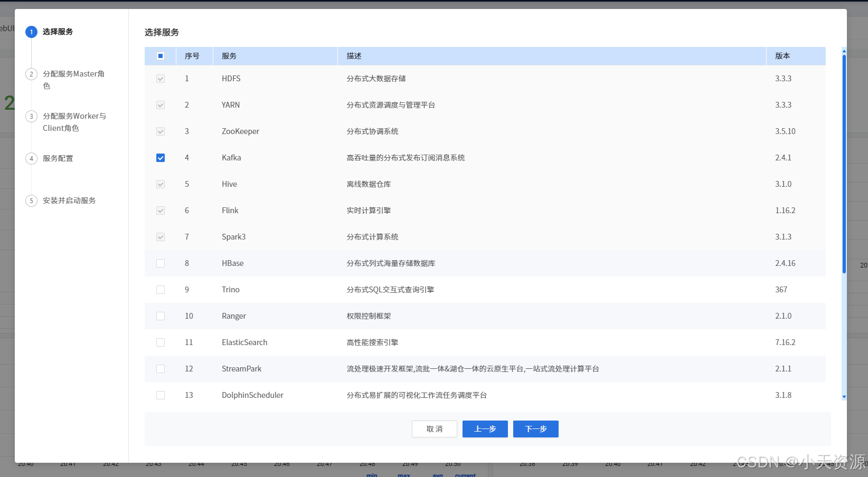
Task: Click the DolphinScheduler service name
Action: (x=252, y=395)
